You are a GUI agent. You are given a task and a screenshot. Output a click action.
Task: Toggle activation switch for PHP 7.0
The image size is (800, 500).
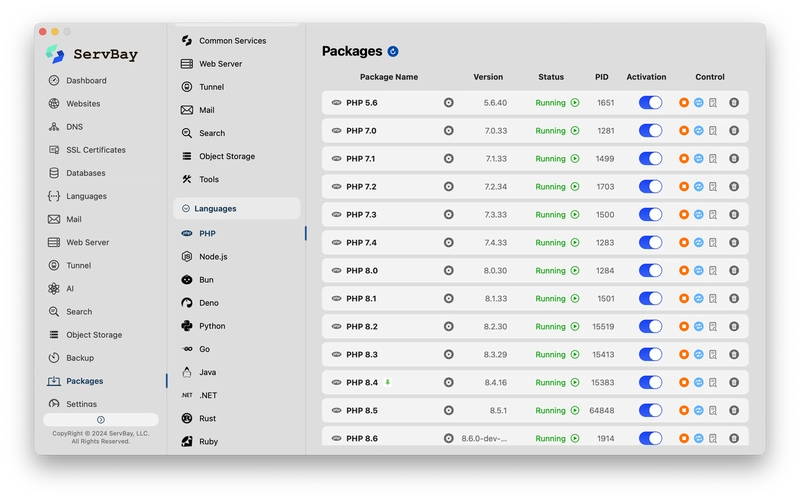650,130
